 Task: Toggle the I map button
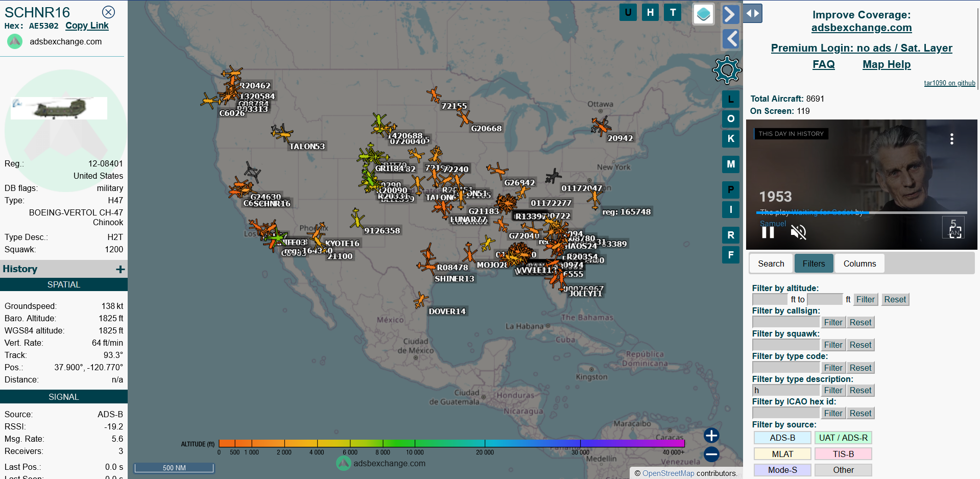pyautogui.click(x=731, y=209)
